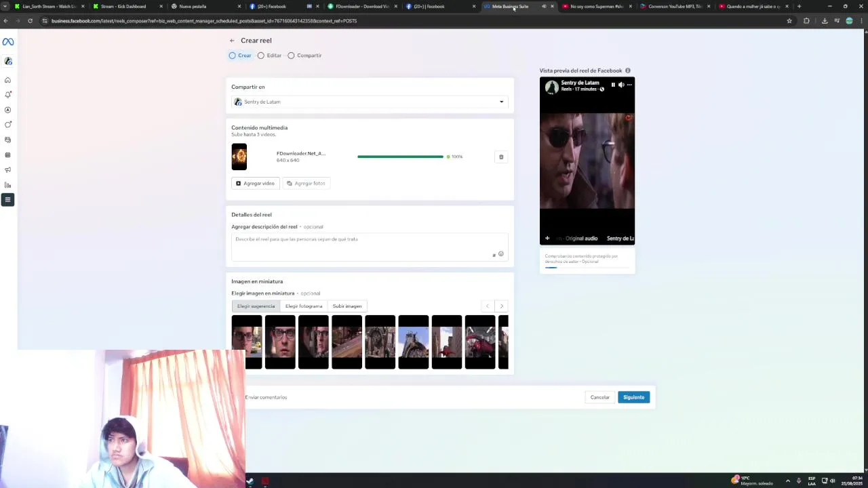The width and height of the screenshot is (868, 488).
Task: Switch to Elegir sugerencia tab
Action: (x=256, y=306)
